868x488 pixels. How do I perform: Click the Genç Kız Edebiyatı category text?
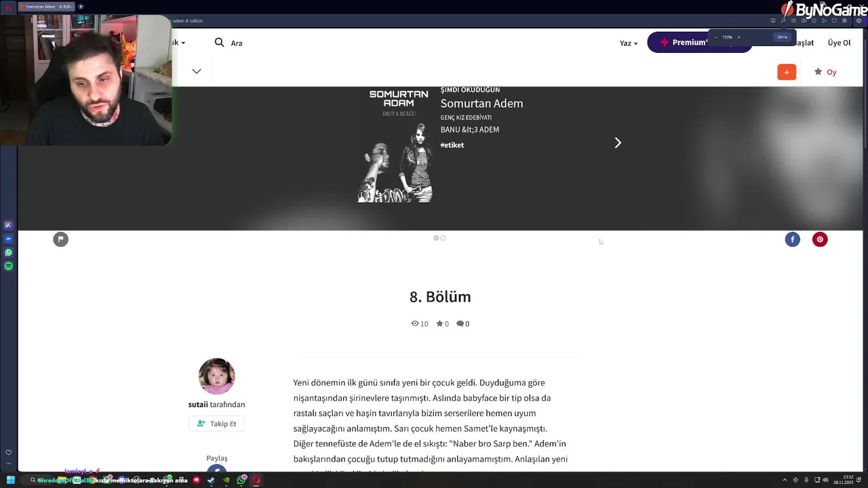point(466,117)
